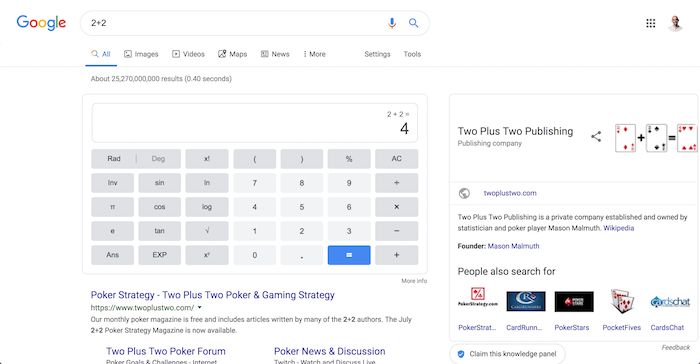Switch calculator to Deg mode
Screen dimensions: 700x364
[x=158, y=159]
